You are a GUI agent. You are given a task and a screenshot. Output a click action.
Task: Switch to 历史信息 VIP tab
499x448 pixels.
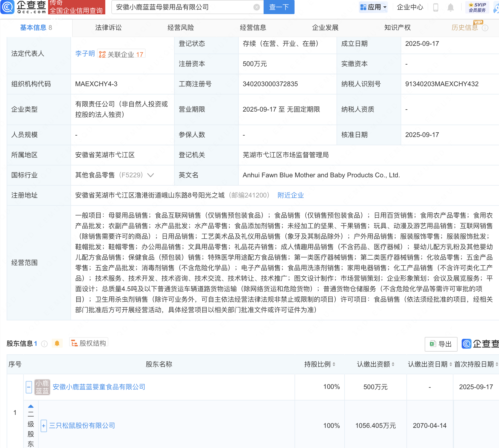coord(465,28)
